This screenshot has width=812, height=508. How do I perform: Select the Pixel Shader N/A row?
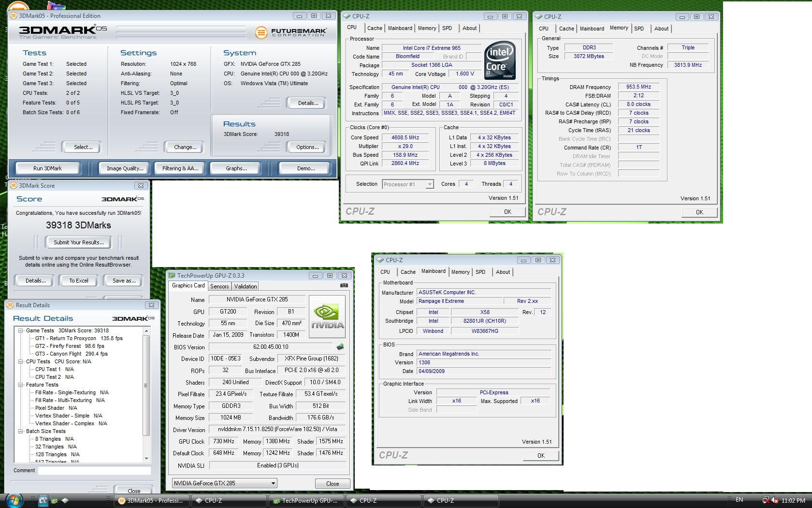(56, 408)
